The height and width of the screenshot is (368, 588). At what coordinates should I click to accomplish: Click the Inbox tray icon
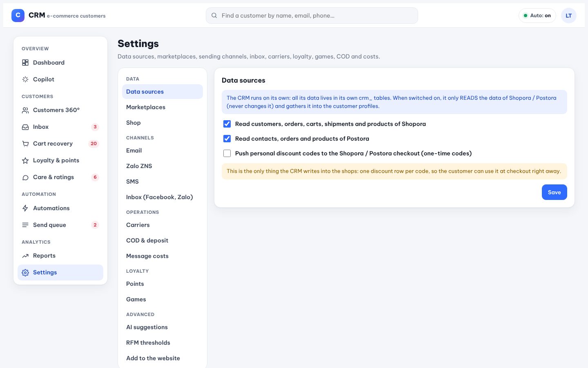tap(25, 127)
